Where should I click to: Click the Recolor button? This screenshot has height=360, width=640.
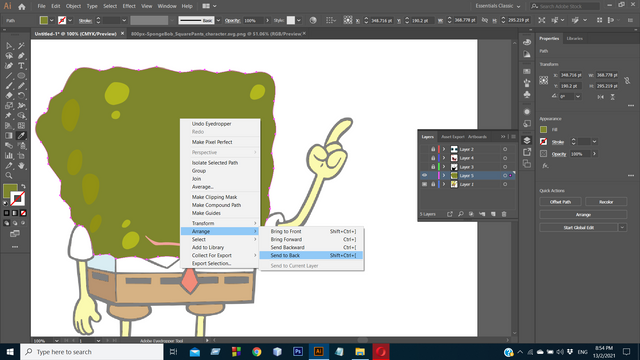tap(606, 202)
